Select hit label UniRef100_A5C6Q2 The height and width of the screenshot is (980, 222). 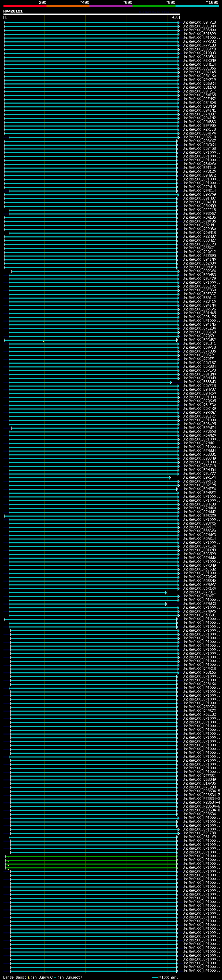point(199,569)
